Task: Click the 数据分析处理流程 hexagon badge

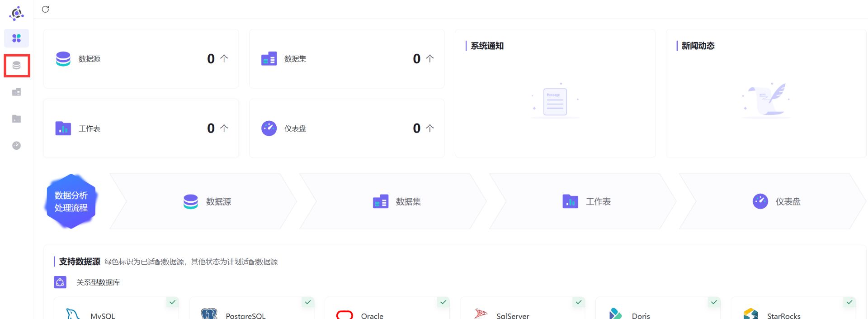Action: coord(71,201)
